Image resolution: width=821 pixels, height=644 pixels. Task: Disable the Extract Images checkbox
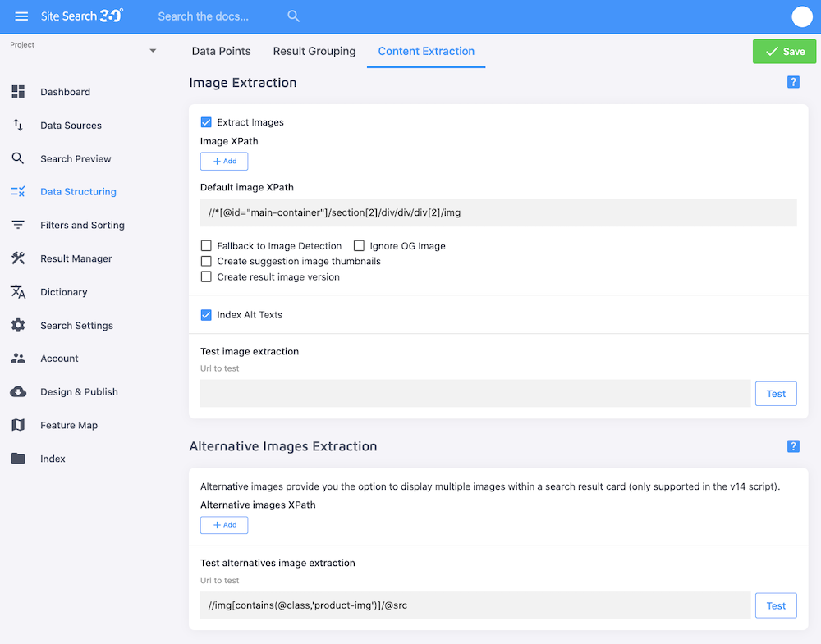click(206, 121)
